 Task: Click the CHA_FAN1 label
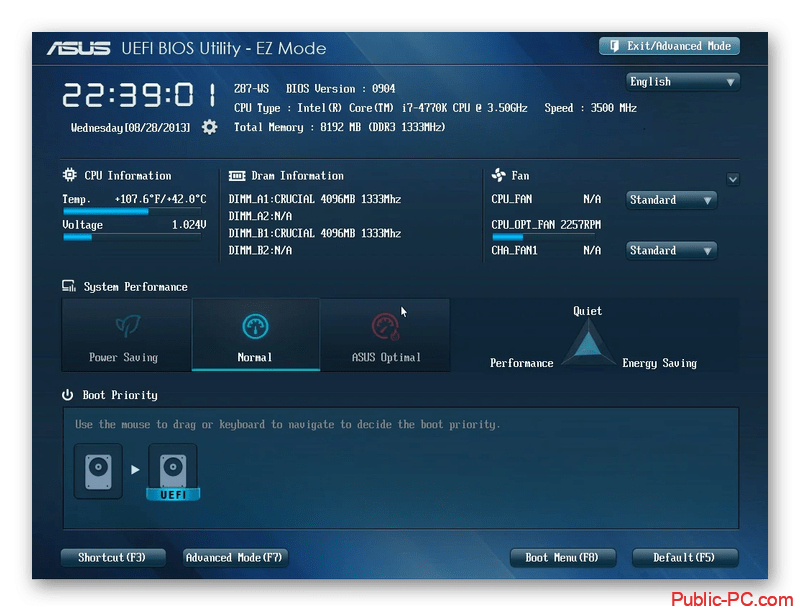514,250
